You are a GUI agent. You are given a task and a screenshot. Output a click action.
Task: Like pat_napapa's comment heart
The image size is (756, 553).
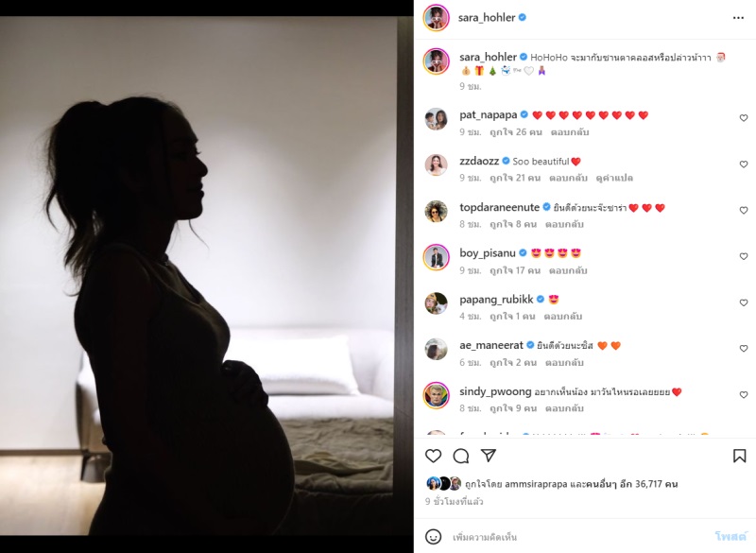coord(744,118)
